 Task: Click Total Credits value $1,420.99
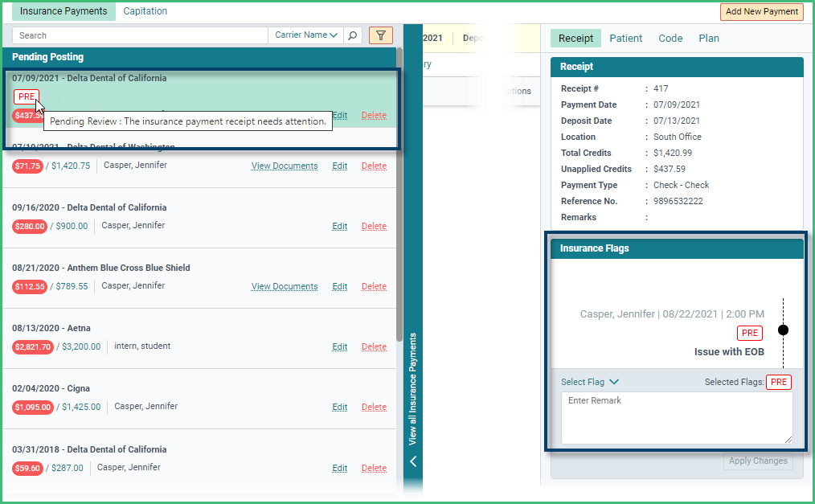click(x=673, y=153)
